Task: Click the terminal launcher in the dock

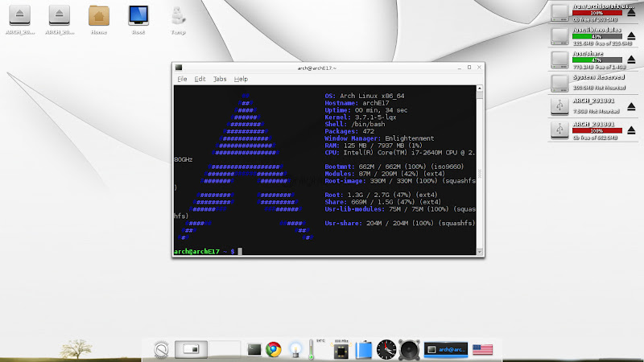Action: tap(254, 349)
